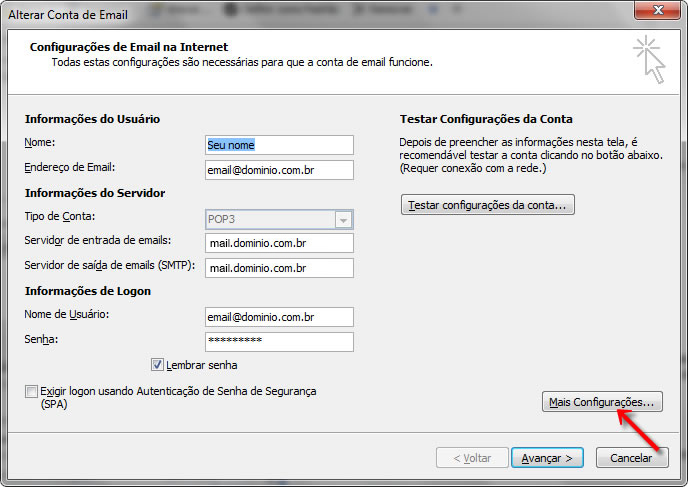Toggle the Lembrar senha checkbox
This screenshot has height=487, width=688.
(x=157, y=365)
